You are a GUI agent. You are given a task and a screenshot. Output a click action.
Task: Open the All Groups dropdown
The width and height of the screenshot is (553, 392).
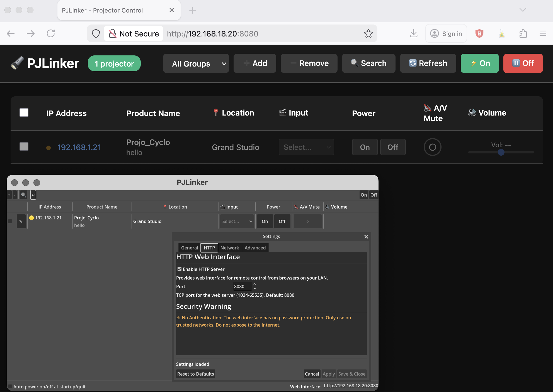click(196, 63)
